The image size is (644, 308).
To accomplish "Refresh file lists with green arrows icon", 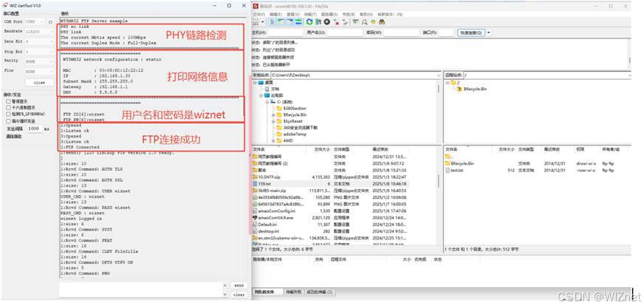I will pos(309,21).
